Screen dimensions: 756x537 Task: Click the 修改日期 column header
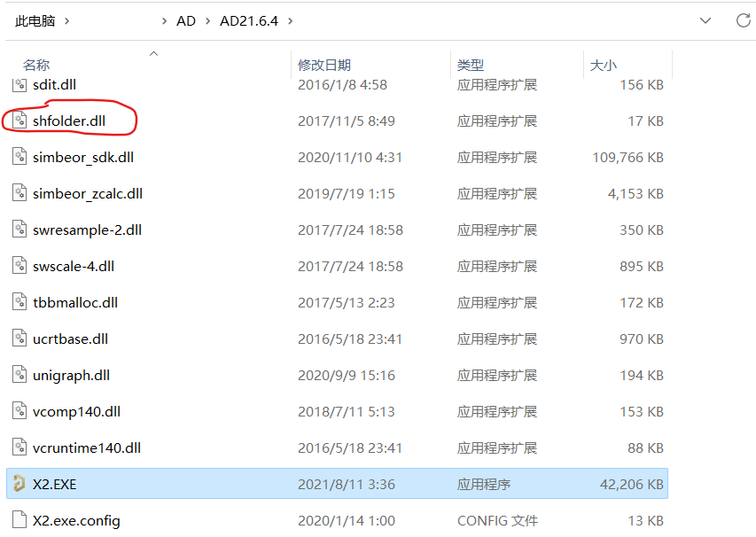(323, 64)
